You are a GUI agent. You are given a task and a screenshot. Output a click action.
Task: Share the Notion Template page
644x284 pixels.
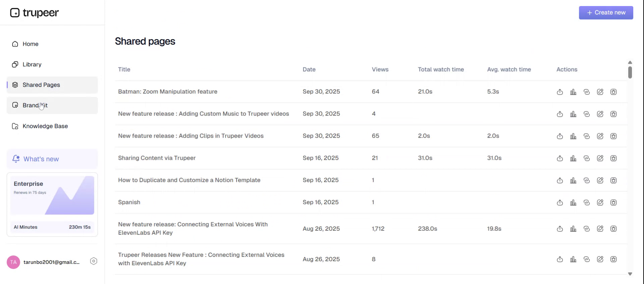click(560, 181)
